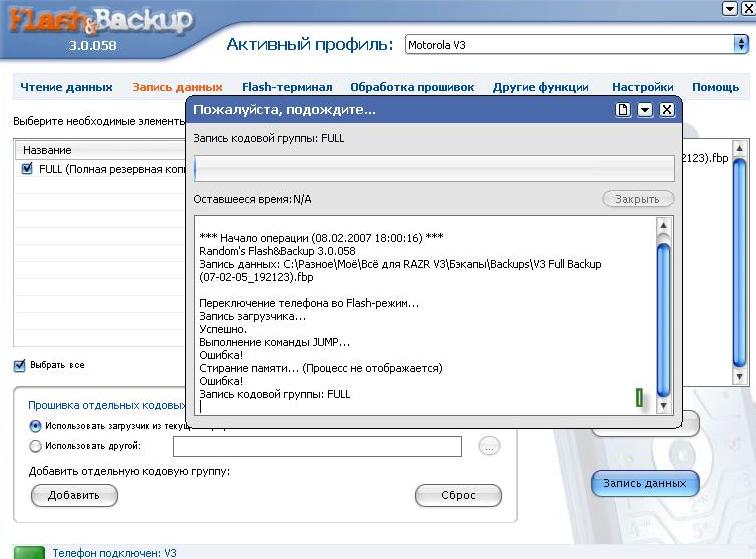756x559 pixels.
Task: Click the 'Выполнение команды JUMP...' log line
Action: coord(274,342)
